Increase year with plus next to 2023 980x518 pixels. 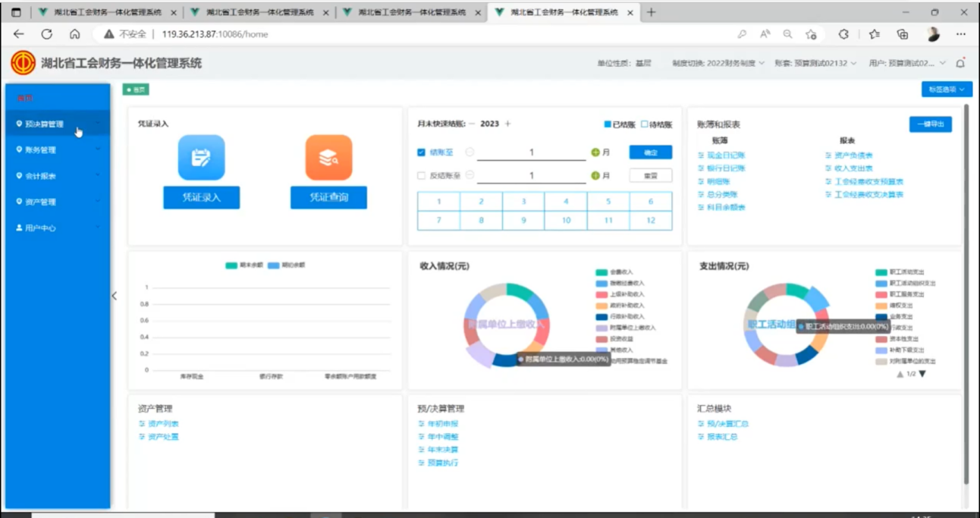pyautogui.click(x=508, y=124)
